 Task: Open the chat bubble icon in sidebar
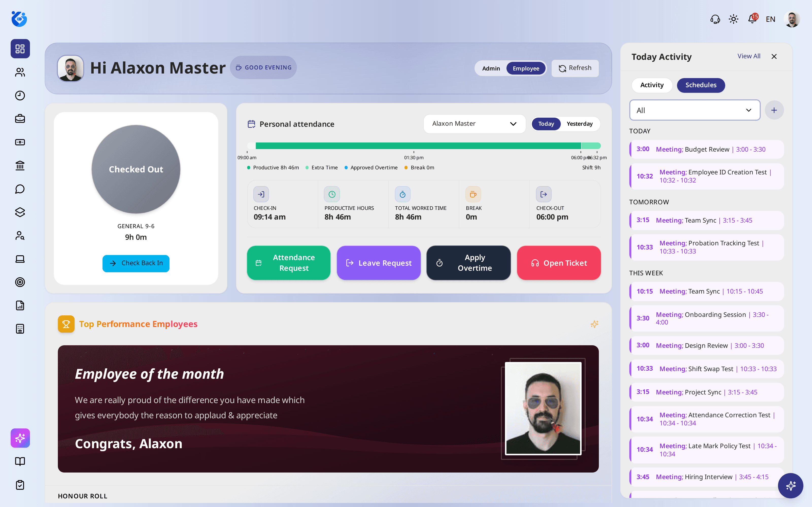click(x=20, y=189)
